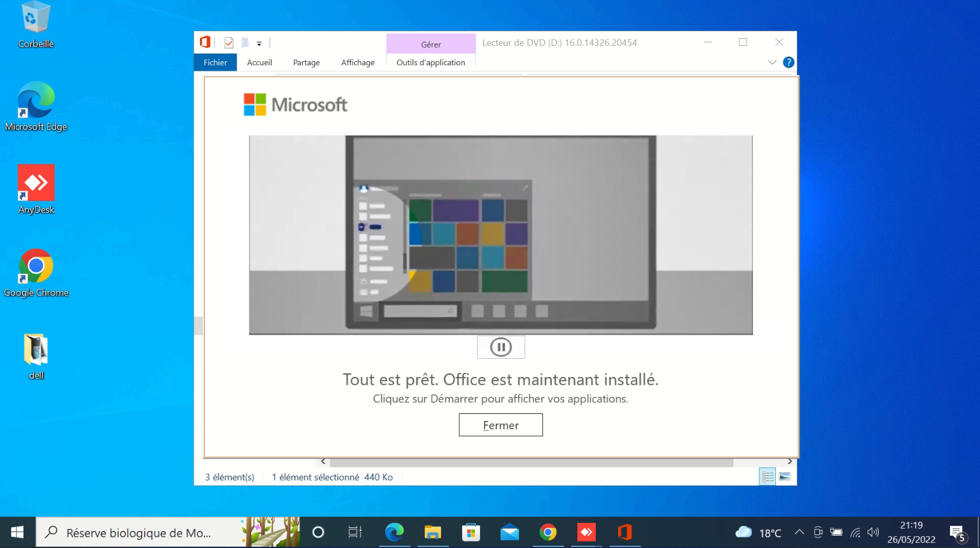
Task: Open the Mail app in taskbar
Action: tap(509, 533)
